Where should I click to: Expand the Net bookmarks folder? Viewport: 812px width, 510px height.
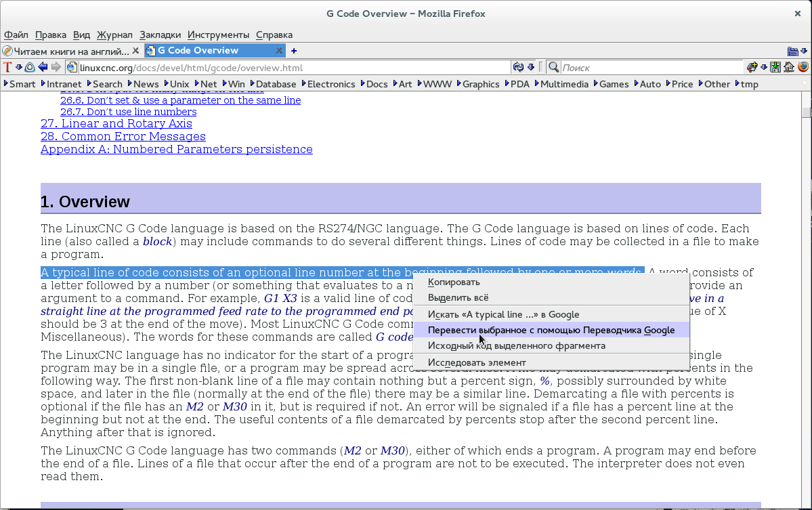206,84
